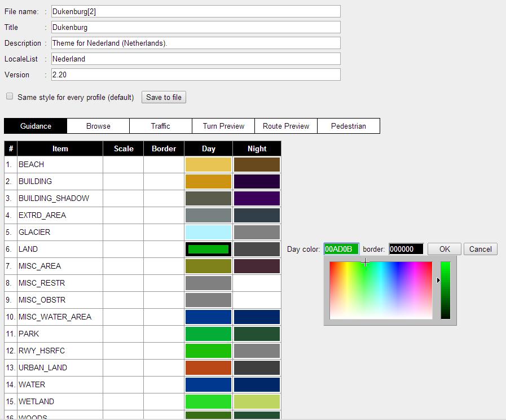Confirm the color with the OK button
Image resolution: width=506 pixels, height=420 pixels.
click(445, 249)
